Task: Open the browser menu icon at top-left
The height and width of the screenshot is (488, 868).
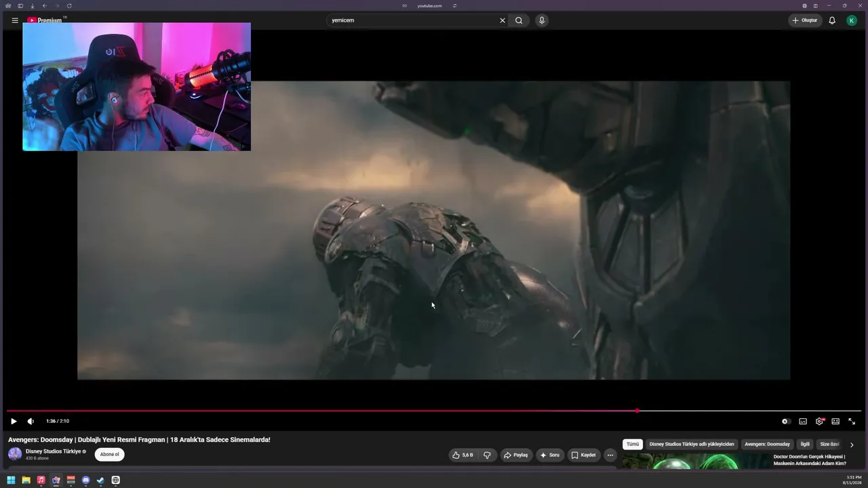Action: (8, 5)
